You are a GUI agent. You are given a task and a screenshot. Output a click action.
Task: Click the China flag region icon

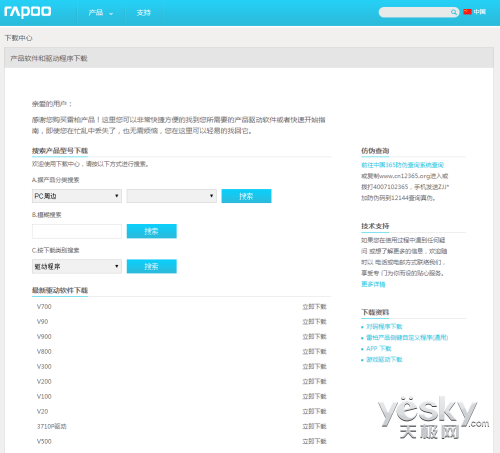[467, 12]
